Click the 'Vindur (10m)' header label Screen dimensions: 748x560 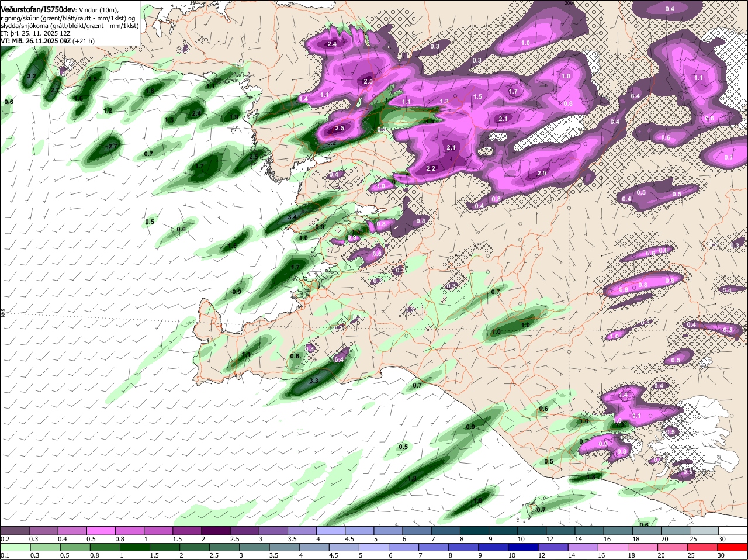[x=97, y=10]
